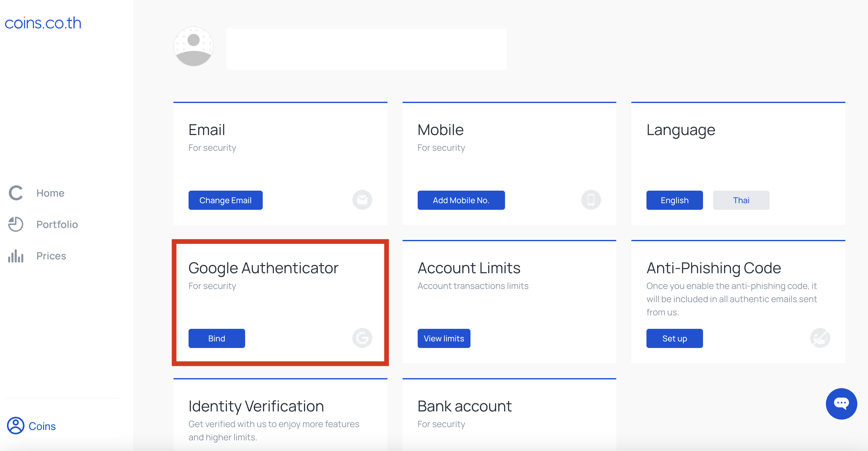
Task: Open Prices page from sidebar
Action: 51,256
